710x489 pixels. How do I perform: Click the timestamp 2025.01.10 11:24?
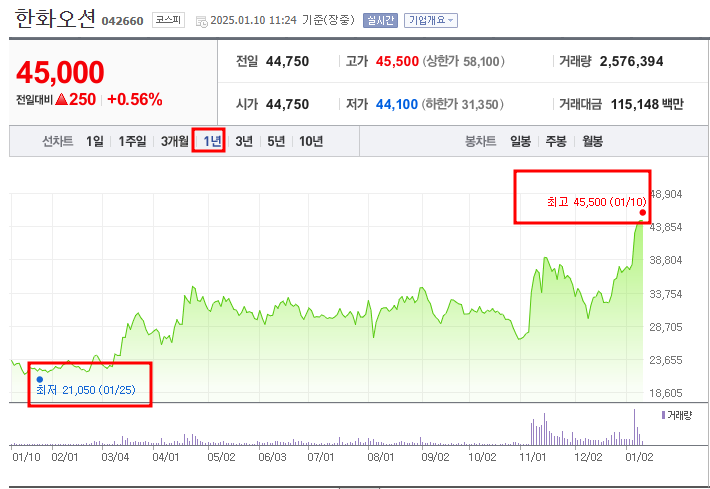[254, 20]
